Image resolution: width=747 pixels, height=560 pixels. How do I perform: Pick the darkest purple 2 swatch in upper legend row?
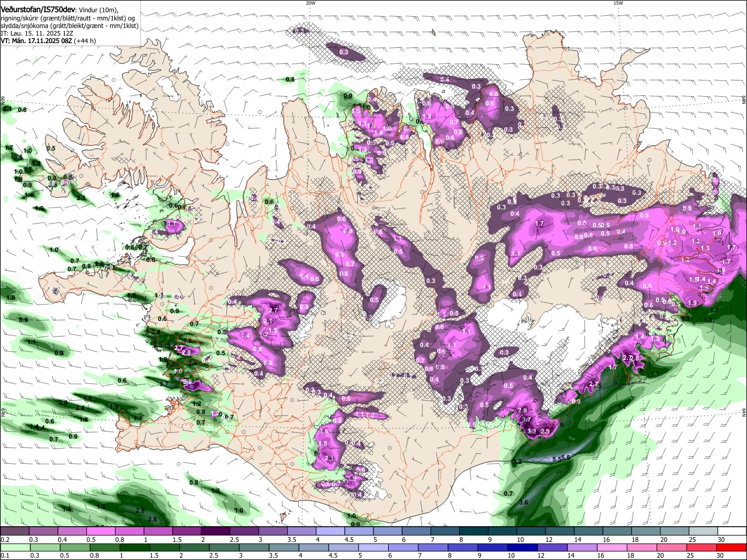tap(215, 531)
